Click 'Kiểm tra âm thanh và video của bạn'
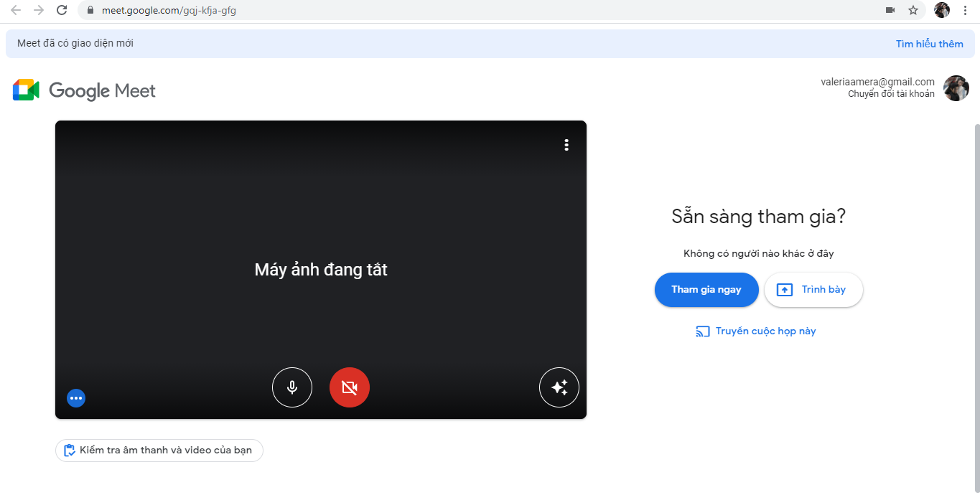This screenshot has width=980, height=495. pyautogui.click(x=159, y=451)
